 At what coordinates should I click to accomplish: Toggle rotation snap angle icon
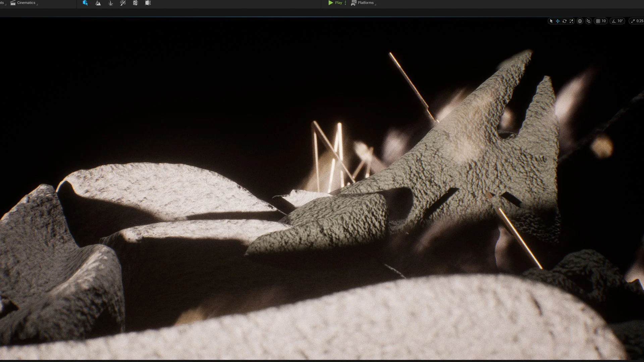coord(614,21)
